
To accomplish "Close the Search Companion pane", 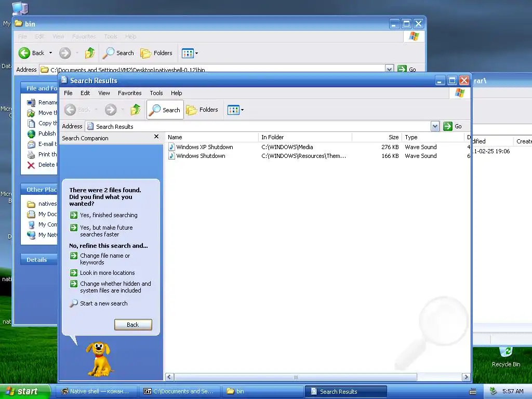I will click(x=156, y=137).
